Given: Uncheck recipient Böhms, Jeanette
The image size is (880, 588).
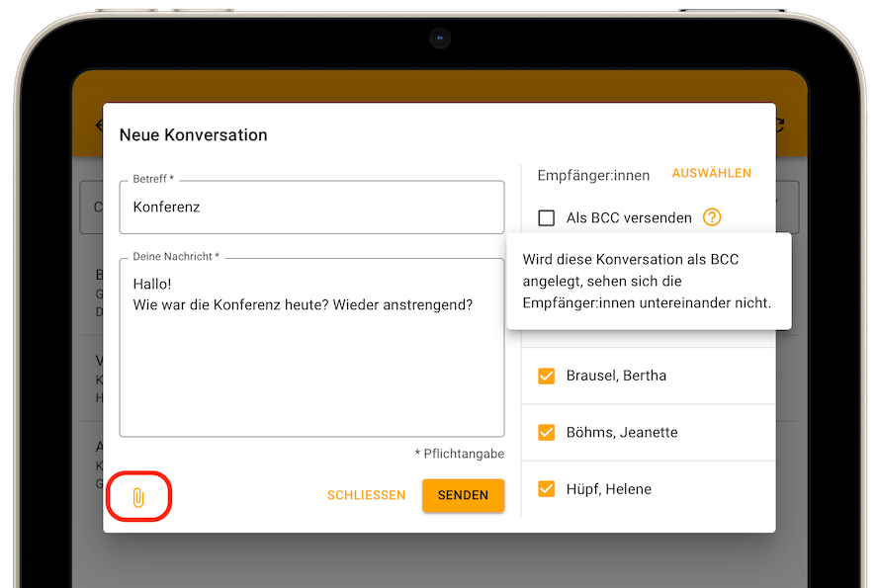Looking at the screenshot, I should pyautogui.click(x=546, y=433).
